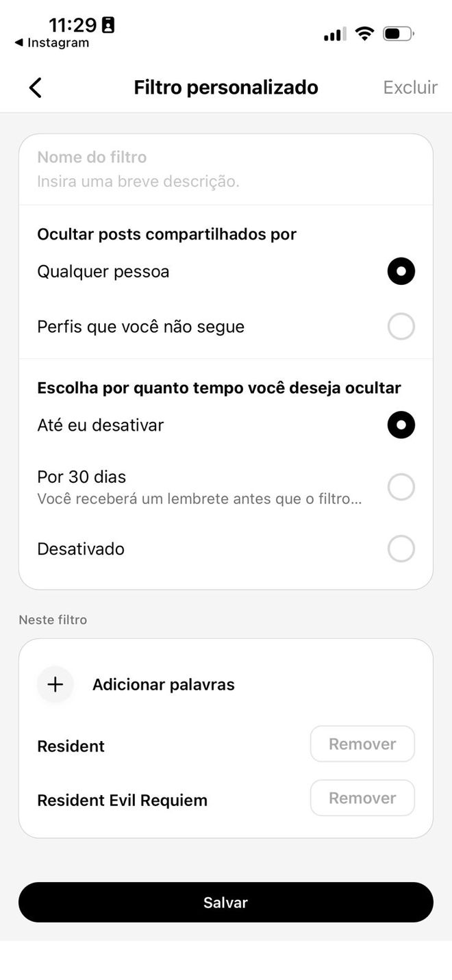Return to Instagram via the back breadcrumb
Screen dimensions: 452x980
pyautogui.click(x=52, y=43)
